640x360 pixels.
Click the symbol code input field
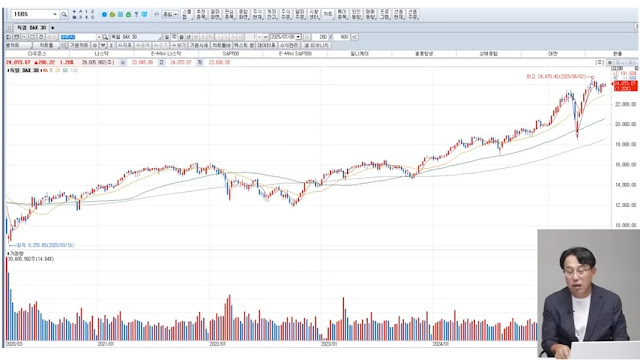78,37
